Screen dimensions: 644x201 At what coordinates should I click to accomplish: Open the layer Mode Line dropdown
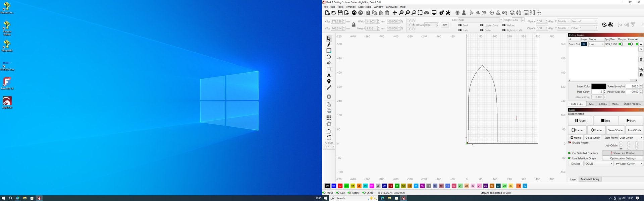[596, 44]
